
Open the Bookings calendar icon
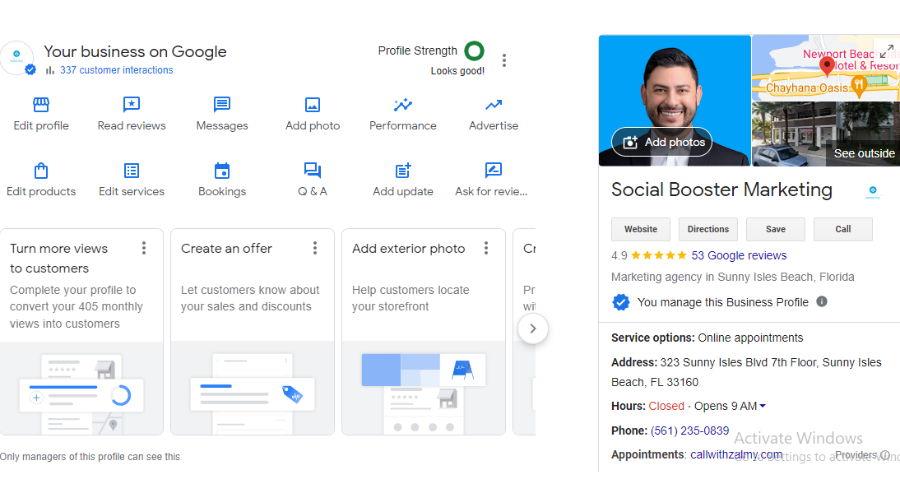222,170
